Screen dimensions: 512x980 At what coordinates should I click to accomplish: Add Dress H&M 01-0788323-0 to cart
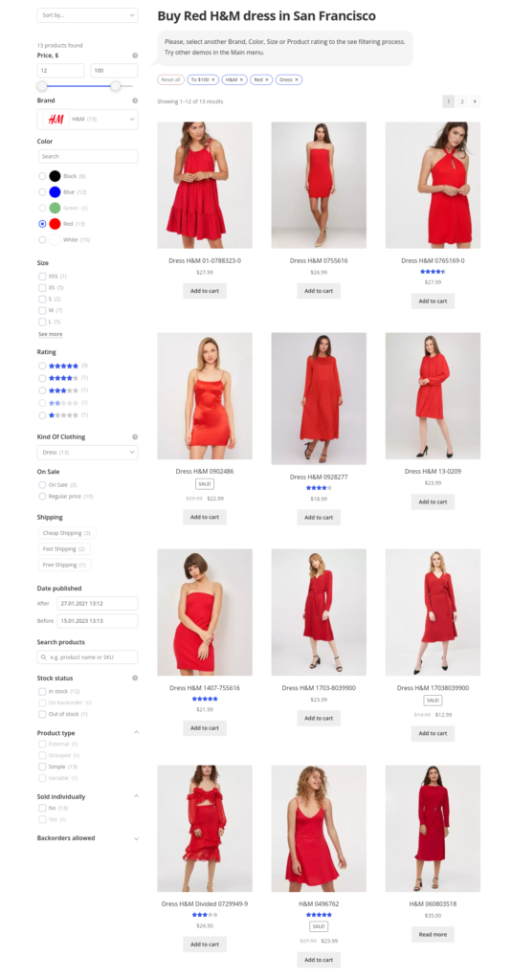coord(205,291)
